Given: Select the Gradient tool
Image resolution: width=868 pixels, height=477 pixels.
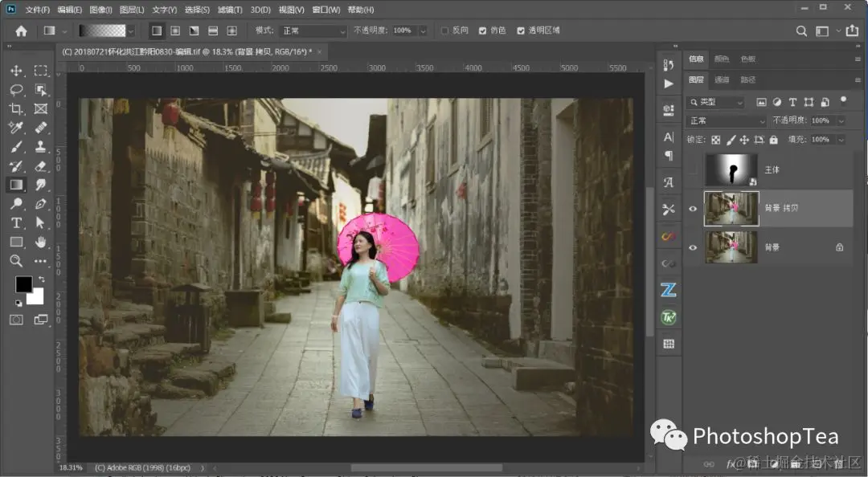Looking at the screenshot, I should (x=16, y=184).
